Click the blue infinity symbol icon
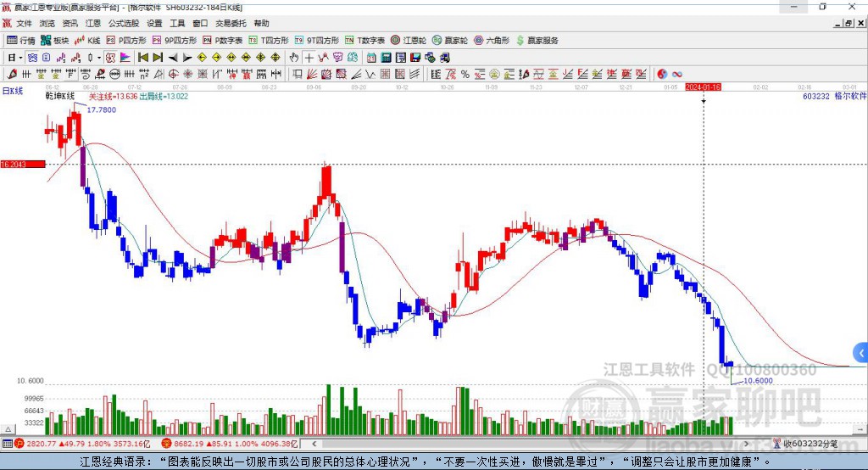The image size is (868, 470). click(x=677, y=74)
